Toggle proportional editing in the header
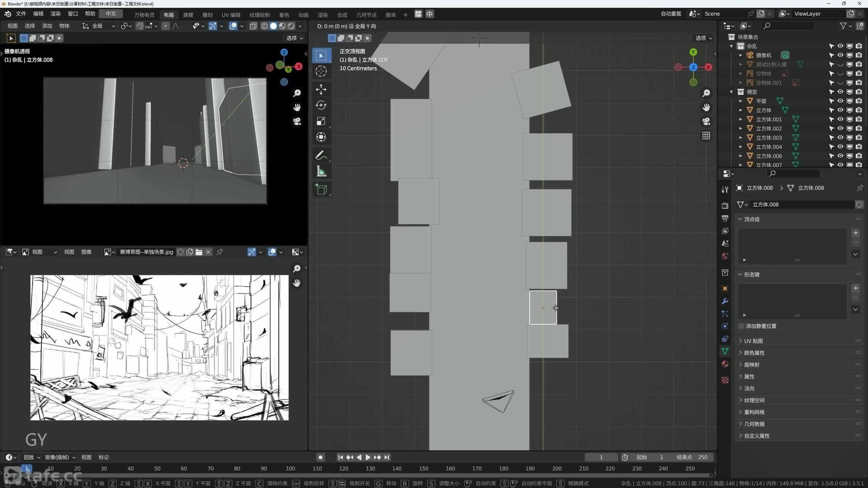The height and width of the screenshot is (488, 868). click(165, 26)
